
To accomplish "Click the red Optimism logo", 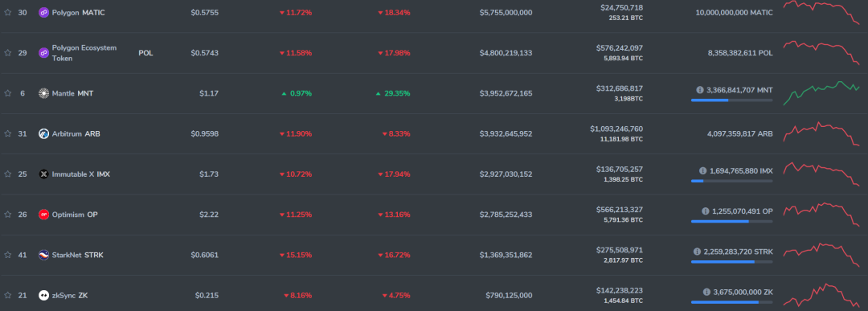I will (x=43, y=214).
